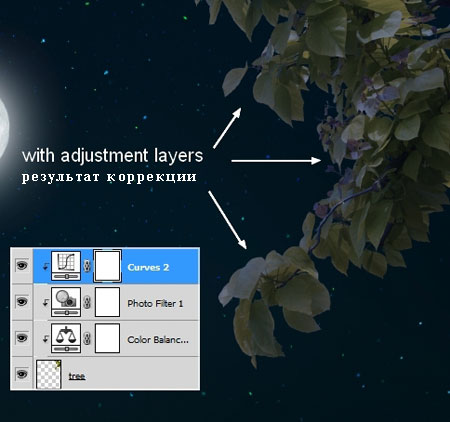The height and width of the screenshot is (422, 450).
Task: Select the Photo Filter adjustment icon
Action: (66, 302)
